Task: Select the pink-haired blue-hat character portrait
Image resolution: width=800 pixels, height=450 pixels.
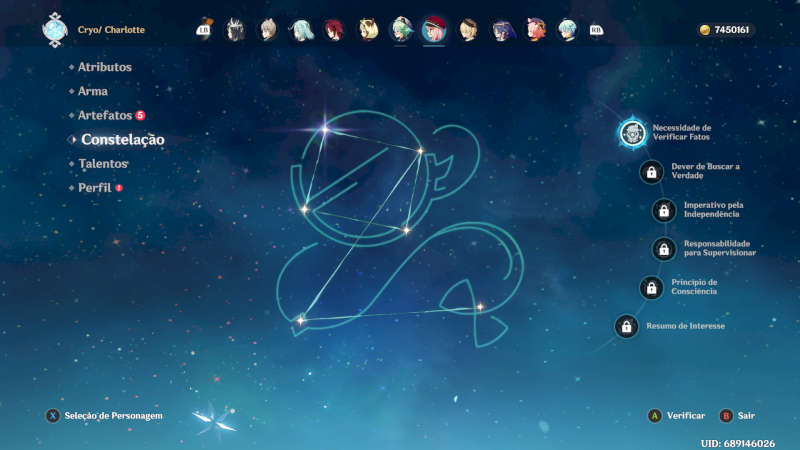Action: pos(535,30)
